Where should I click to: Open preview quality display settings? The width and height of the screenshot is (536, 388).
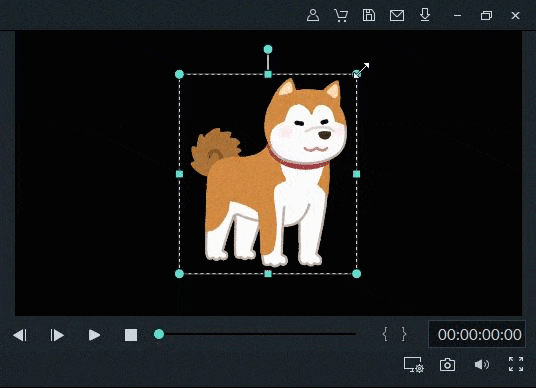(x=414, y=364)
